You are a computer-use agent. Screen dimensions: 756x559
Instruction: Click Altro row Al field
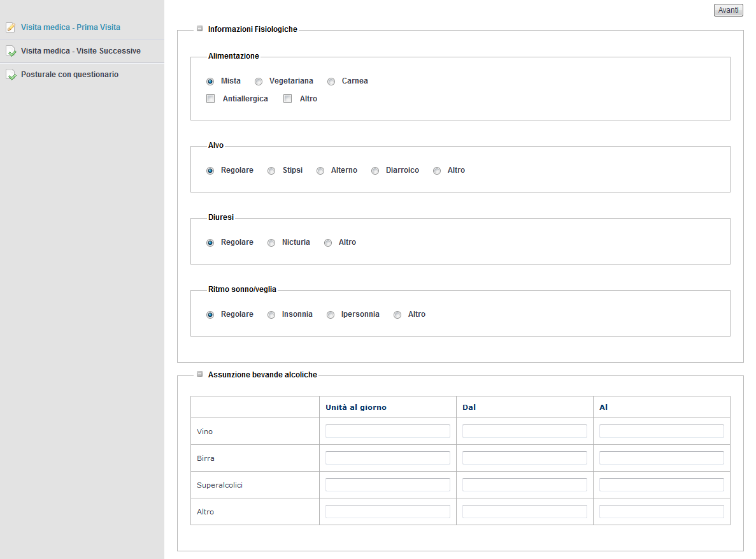[x=662, y=512]
